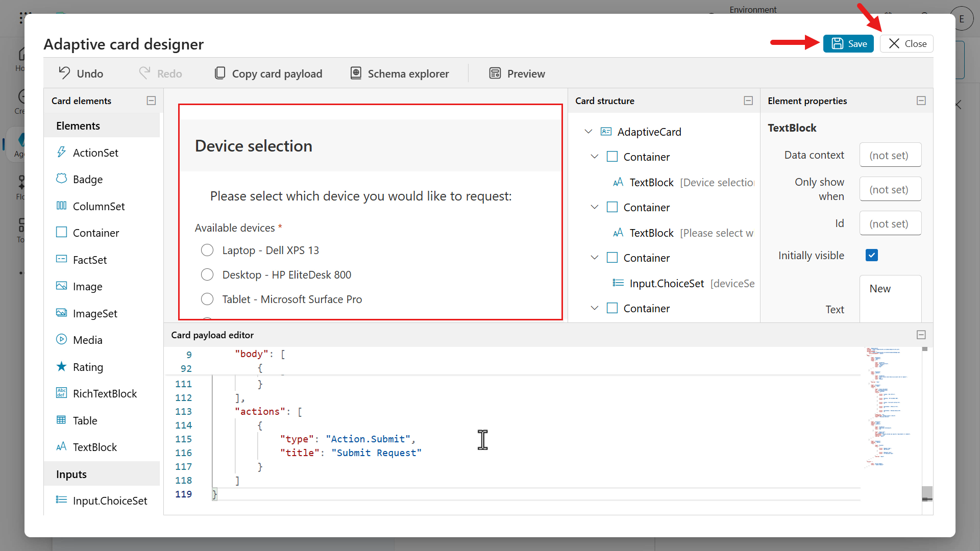Click the Copy card payload icon

click(x=219, y=73)
